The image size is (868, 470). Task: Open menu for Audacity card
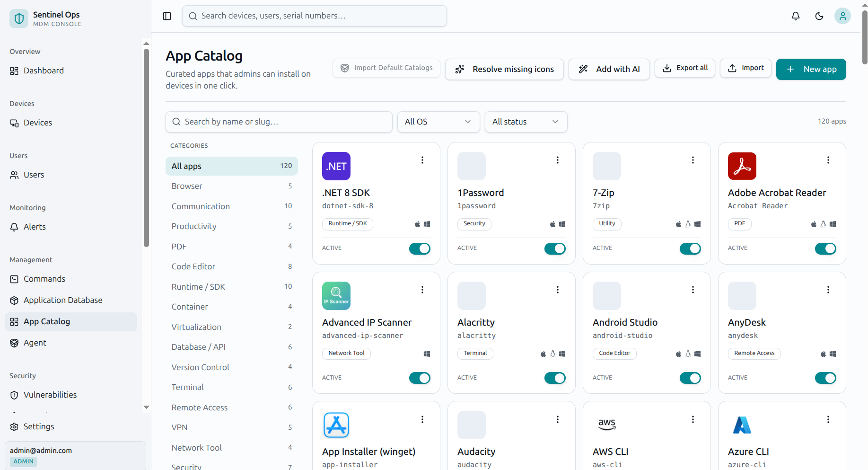pos(558,419)
